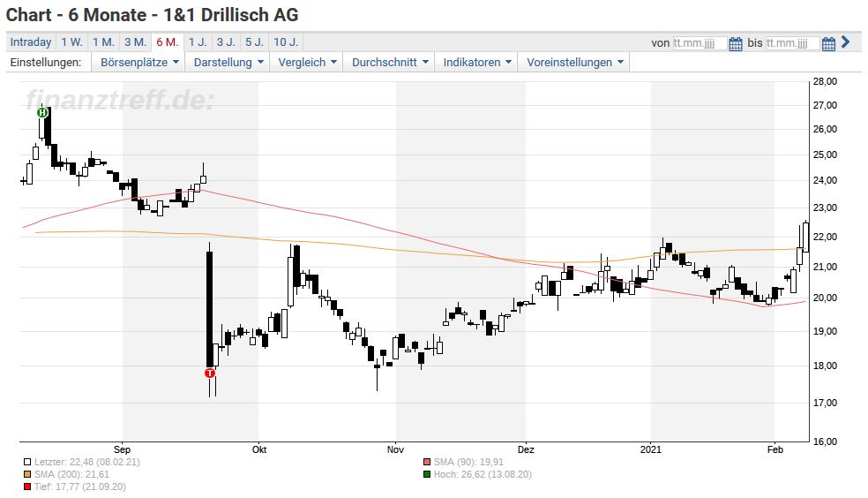Select the Intraday time range tab
The height and width of the screenshot is (498, 868).
coord(31,42)
